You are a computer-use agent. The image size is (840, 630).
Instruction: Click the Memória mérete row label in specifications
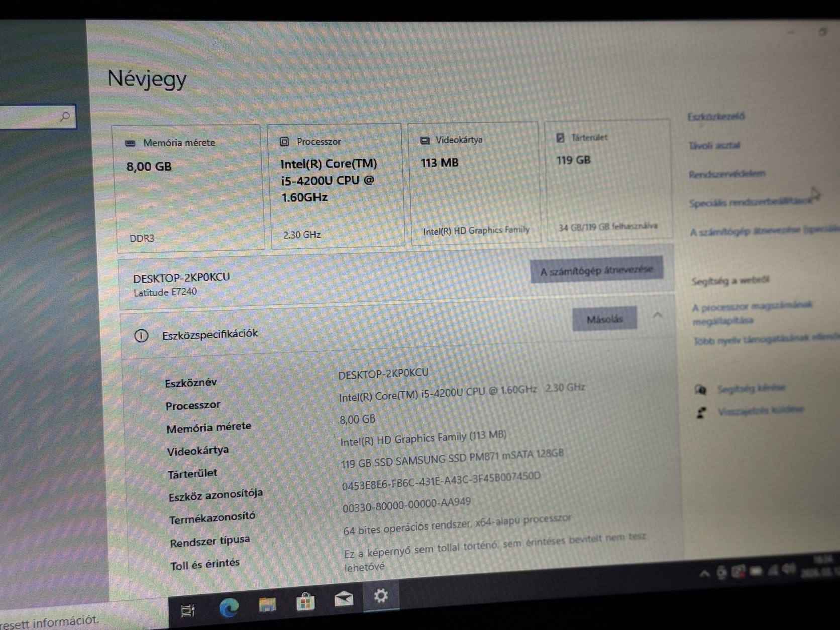click(209, 428)
